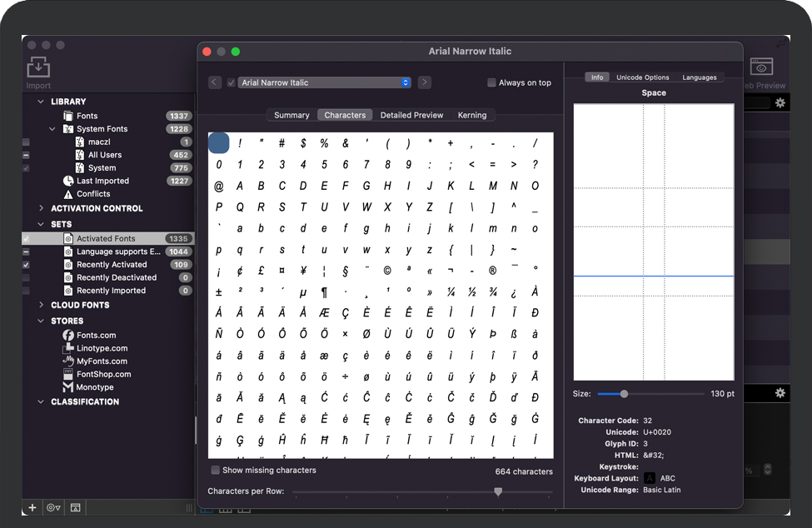Click the Languages button in info panel

click(699, 77)
